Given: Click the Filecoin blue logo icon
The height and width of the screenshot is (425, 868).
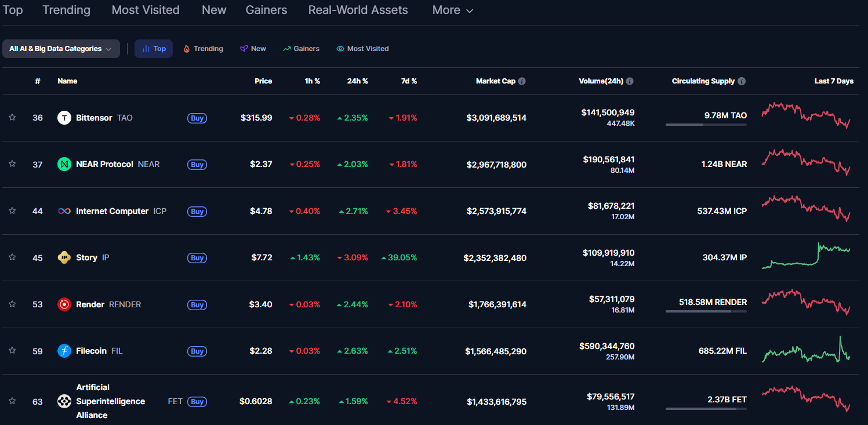Looking at the screenshot, I should tap(64, 351).
